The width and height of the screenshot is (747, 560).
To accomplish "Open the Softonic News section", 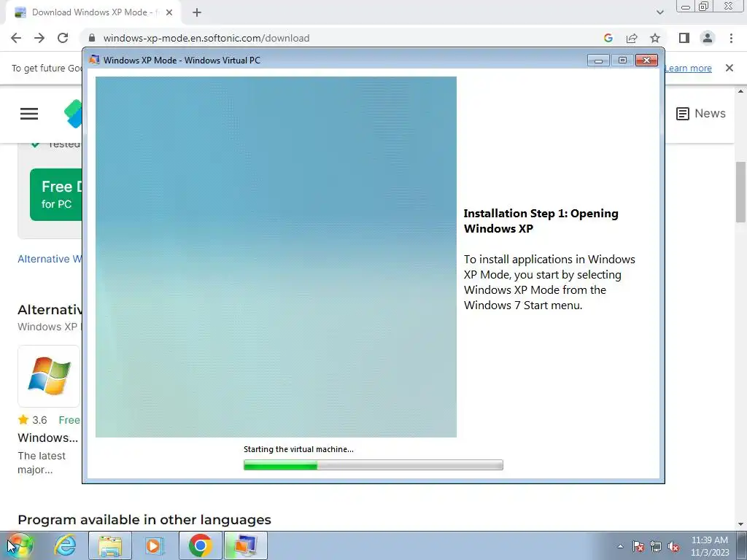I will pos(701,113).
